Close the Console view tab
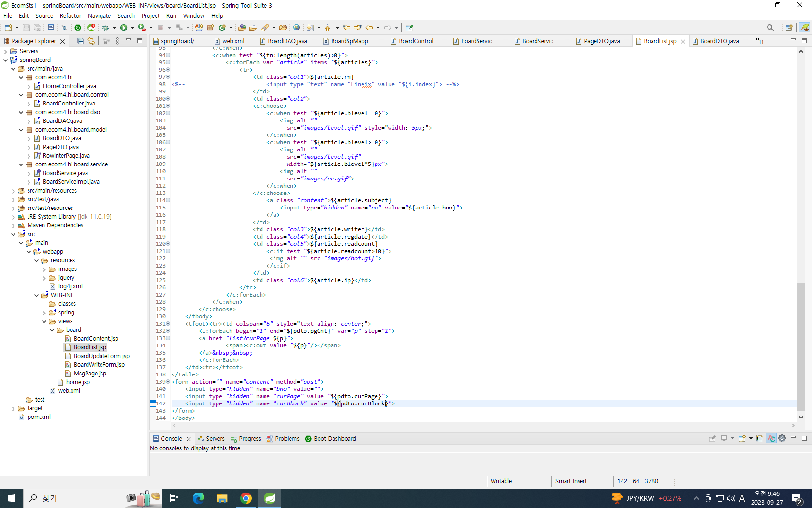 click(188, 439)
